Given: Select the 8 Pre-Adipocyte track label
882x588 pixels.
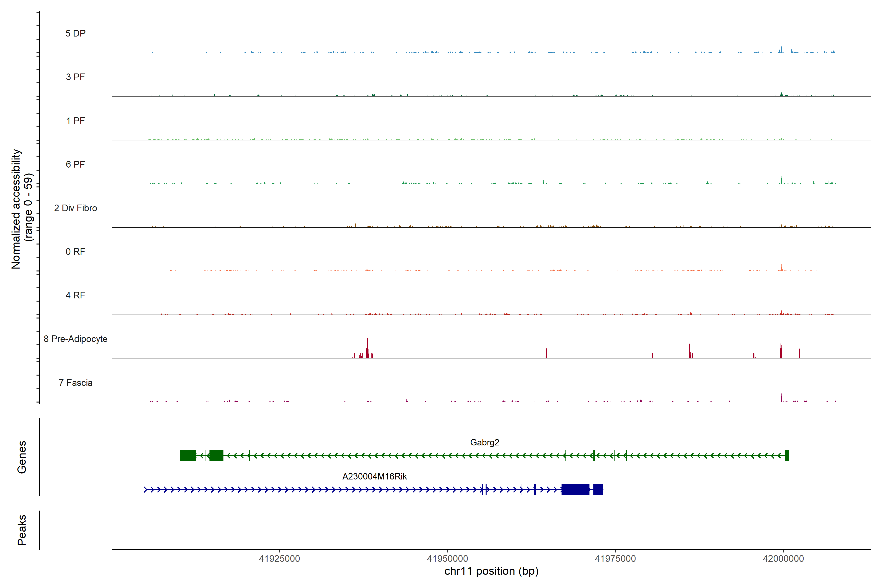Looking at the screenshot, I should pos(75,339).
